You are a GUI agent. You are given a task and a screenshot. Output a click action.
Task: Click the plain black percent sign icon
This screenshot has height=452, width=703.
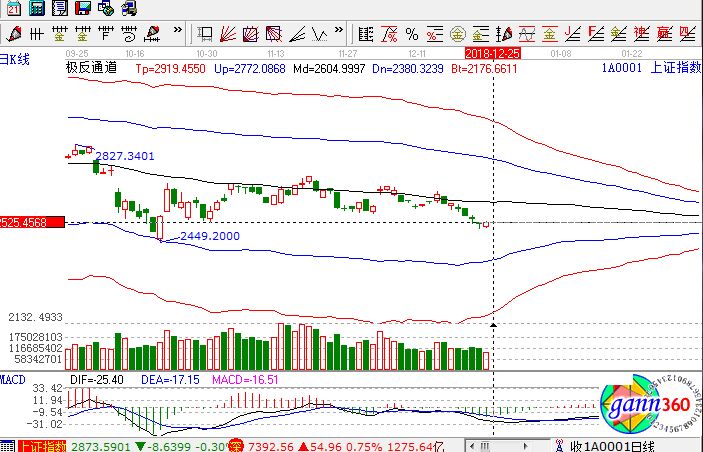click(x=412, y=34)
